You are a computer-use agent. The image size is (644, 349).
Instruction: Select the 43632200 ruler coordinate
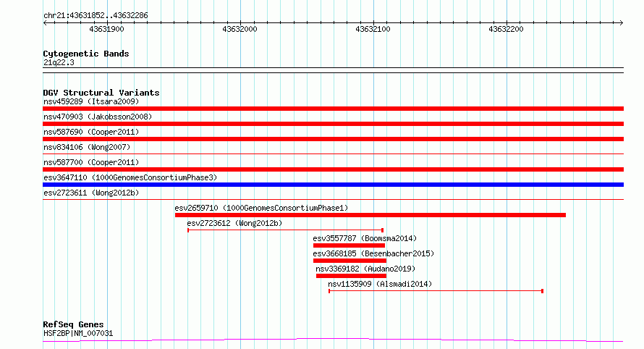click(x=506, y=29)
